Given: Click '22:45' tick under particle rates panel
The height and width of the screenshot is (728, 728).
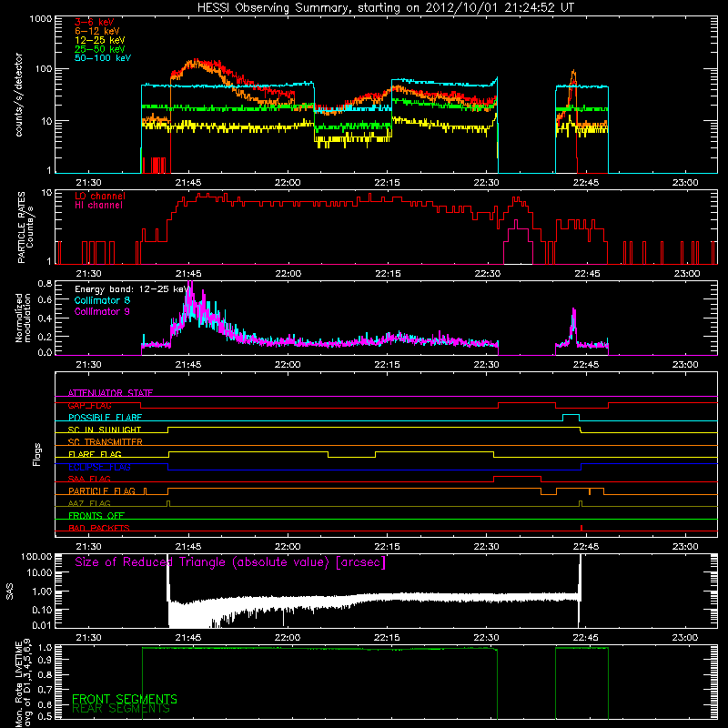Looking at the screenshot, I should [587, 274].
